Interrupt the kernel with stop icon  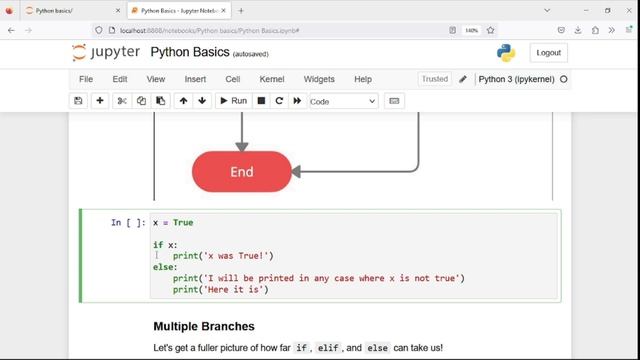click(261, 101)
